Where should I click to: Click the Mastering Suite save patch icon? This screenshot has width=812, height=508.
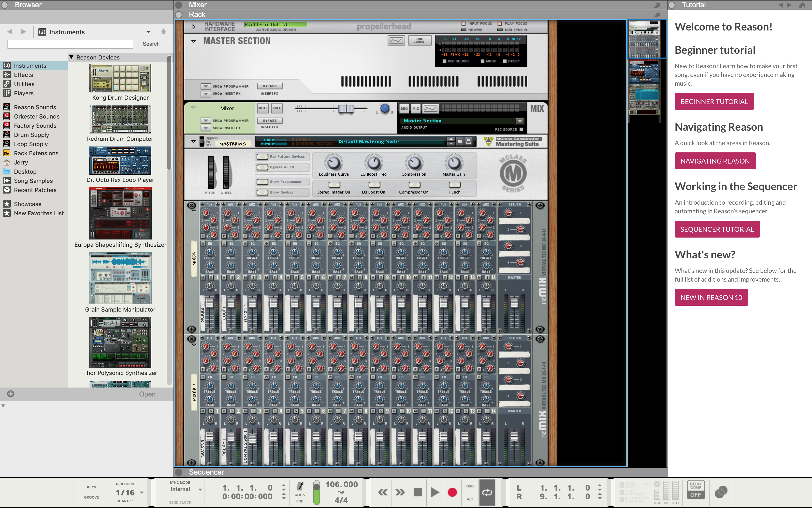tap(468, 142)
